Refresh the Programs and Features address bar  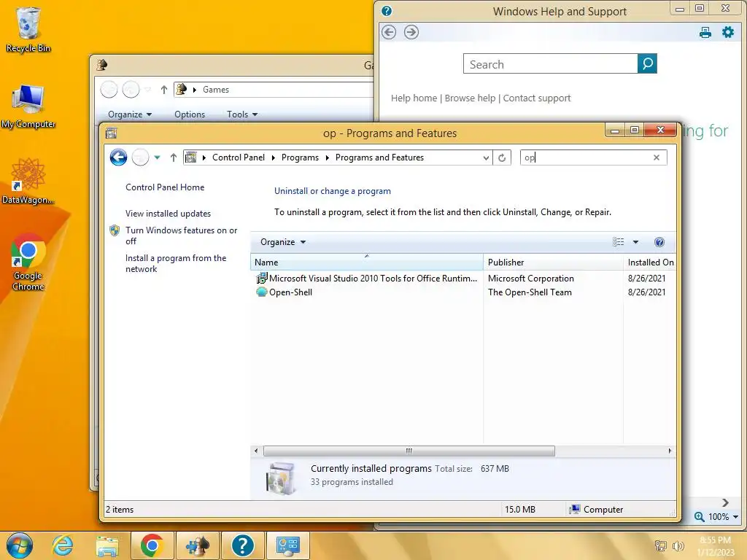coord(502,157)
